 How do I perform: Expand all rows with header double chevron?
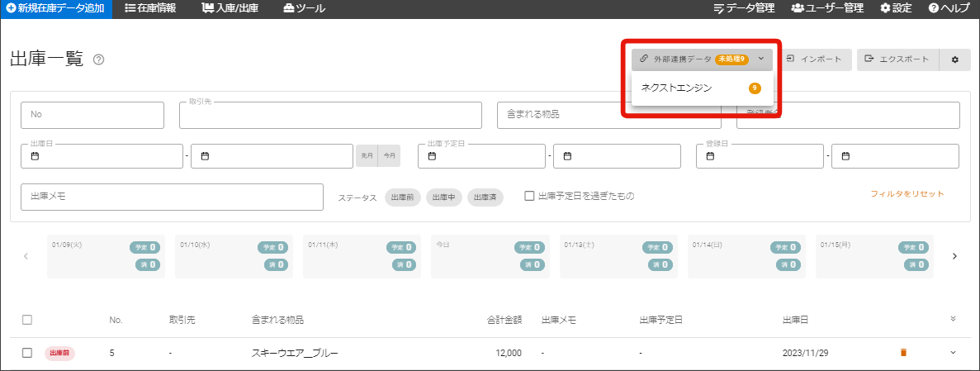[x=954, y=319]
